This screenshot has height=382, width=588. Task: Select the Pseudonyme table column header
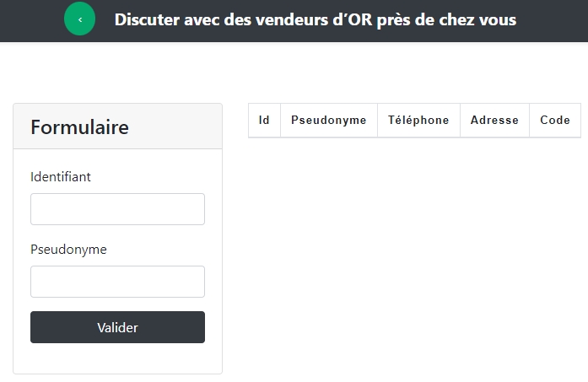click(x=328, y=121)
